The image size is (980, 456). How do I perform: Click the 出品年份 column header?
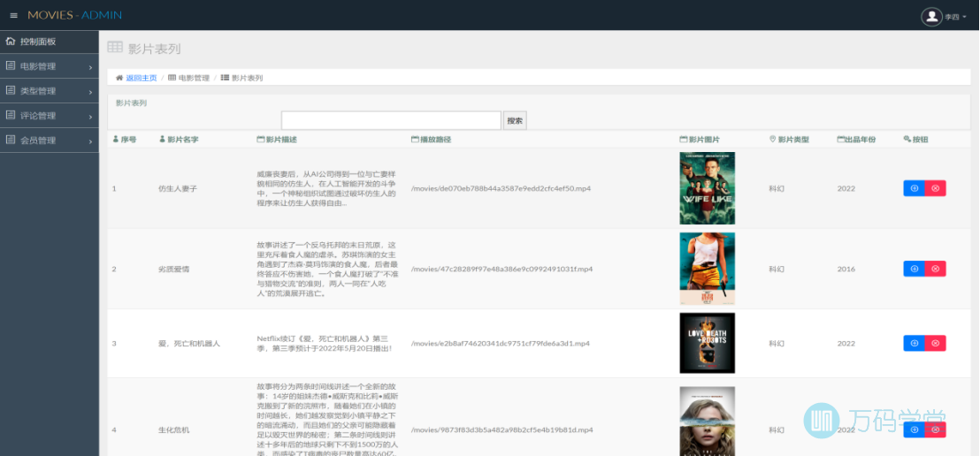(x=856, y=140)
